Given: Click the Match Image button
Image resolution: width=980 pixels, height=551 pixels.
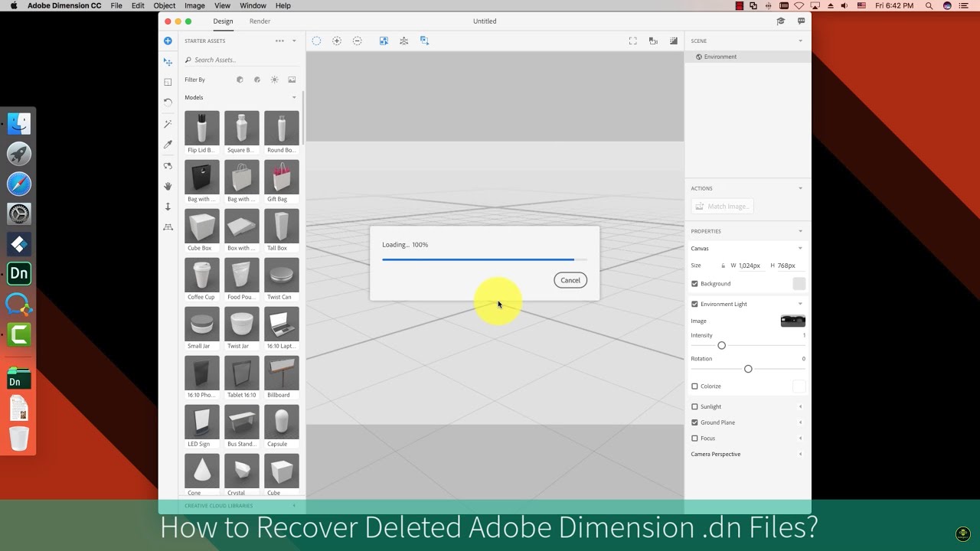Looking at the screenshot, I should coord(722,206).
